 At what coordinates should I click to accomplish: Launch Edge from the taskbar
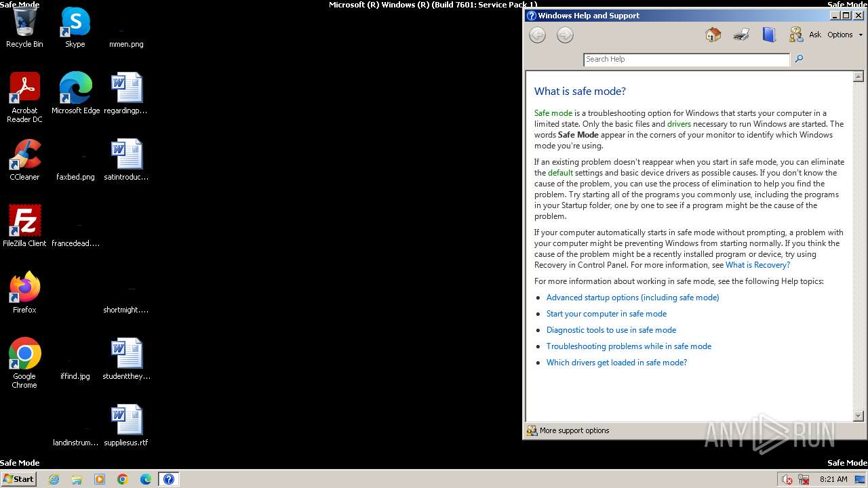click(146, 479)
